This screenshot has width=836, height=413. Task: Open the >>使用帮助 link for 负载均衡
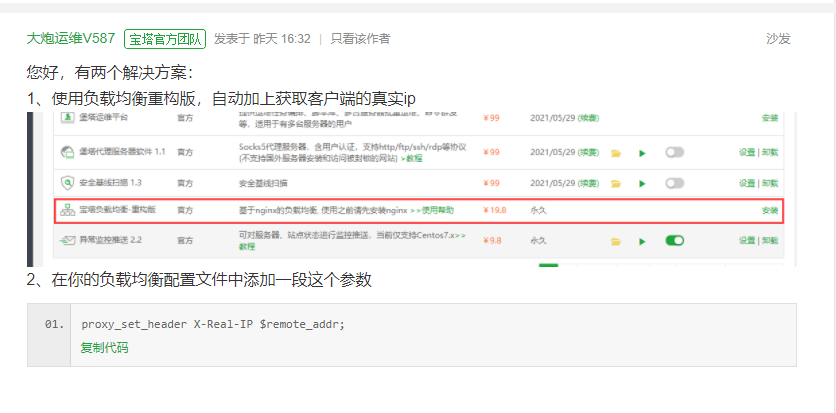(432, 210)
